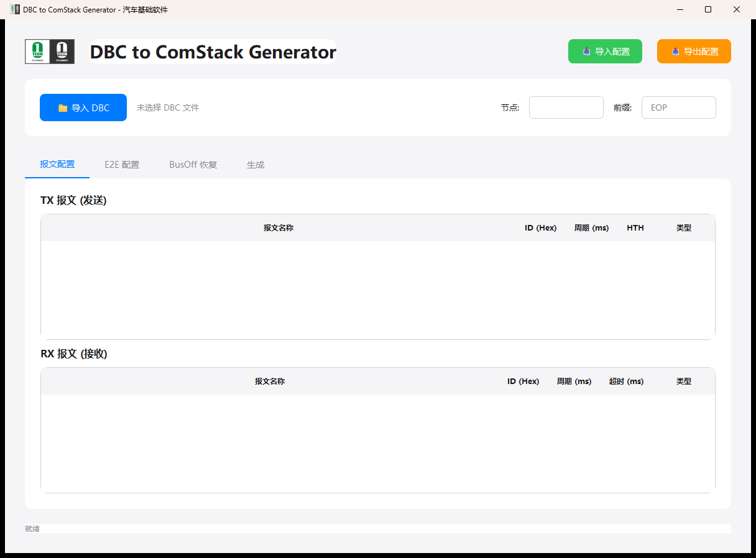The image size is (756, 558).
Task: Click RX table 周期 (ms) column header
Action: (574, 382)
